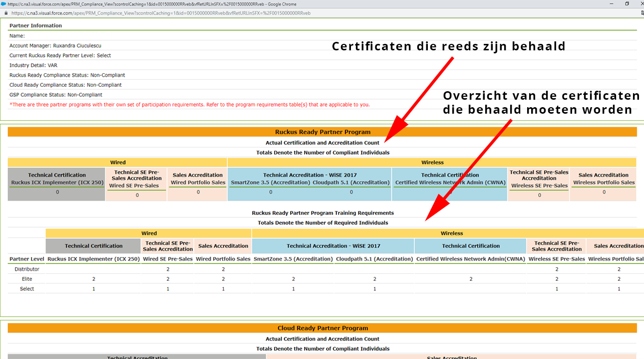
Task: Click Wireless SE Pre-Sales in the count table
Action: point(539,185)
